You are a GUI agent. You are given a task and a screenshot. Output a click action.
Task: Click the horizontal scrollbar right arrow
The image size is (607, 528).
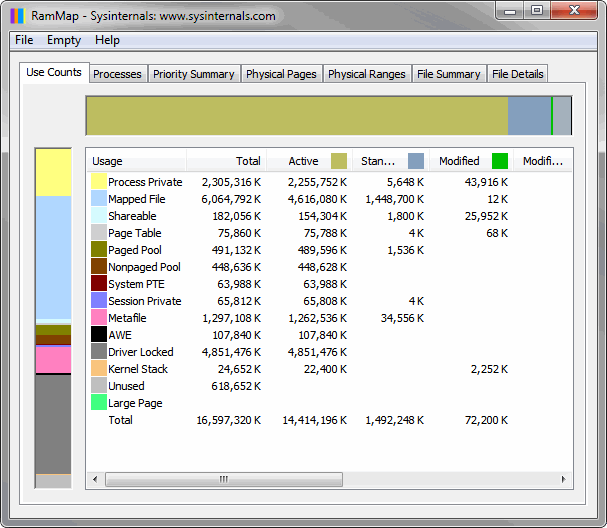click(x=564, y=479)
